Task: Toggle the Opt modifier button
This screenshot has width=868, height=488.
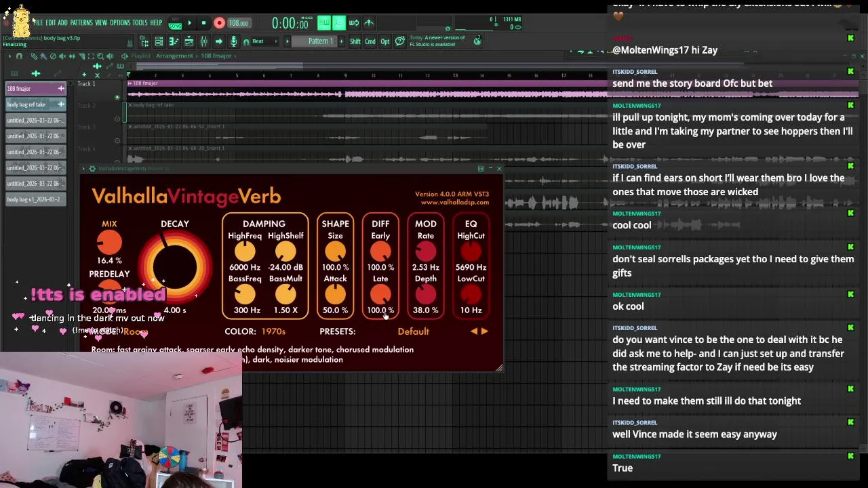Action: [384, 41]
